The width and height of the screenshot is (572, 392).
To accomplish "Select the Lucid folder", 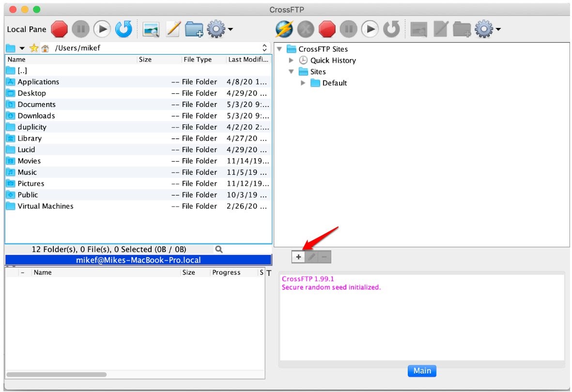I will click(x=138, y=150).
